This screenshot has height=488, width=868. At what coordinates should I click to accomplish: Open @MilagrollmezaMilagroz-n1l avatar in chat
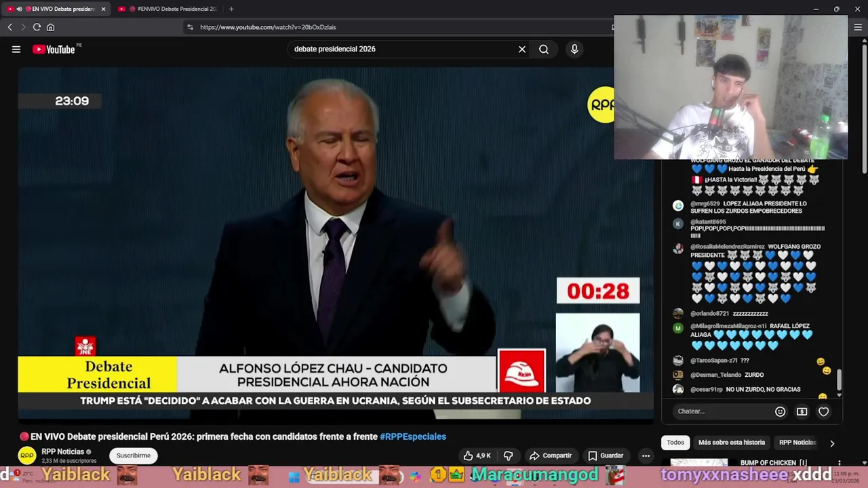[678, 328]
